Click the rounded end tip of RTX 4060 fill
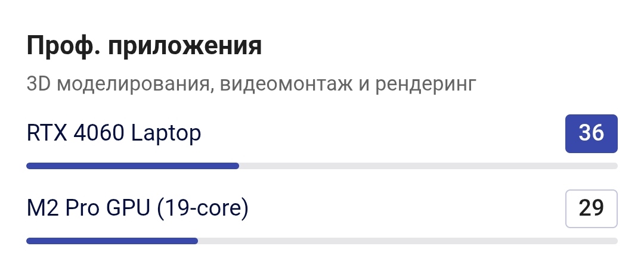This screenshot has width=644, height=277. click(237, 166)
